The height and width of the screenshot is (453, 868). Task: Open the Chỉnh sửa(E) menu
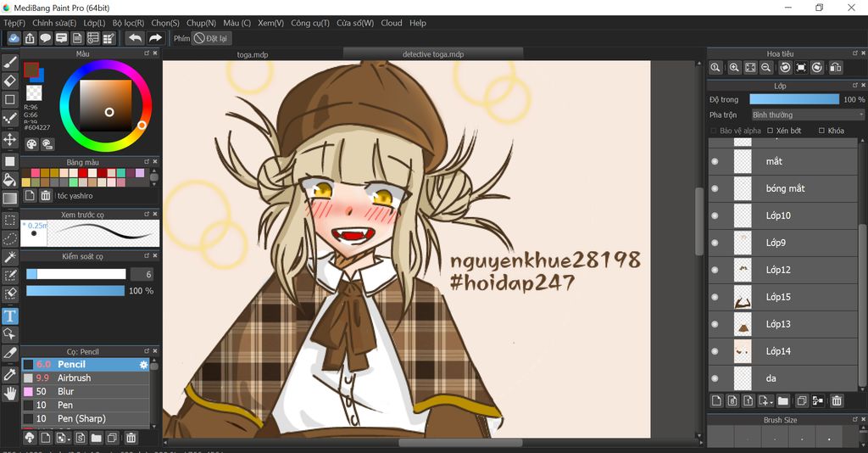(x=54, y=23)
